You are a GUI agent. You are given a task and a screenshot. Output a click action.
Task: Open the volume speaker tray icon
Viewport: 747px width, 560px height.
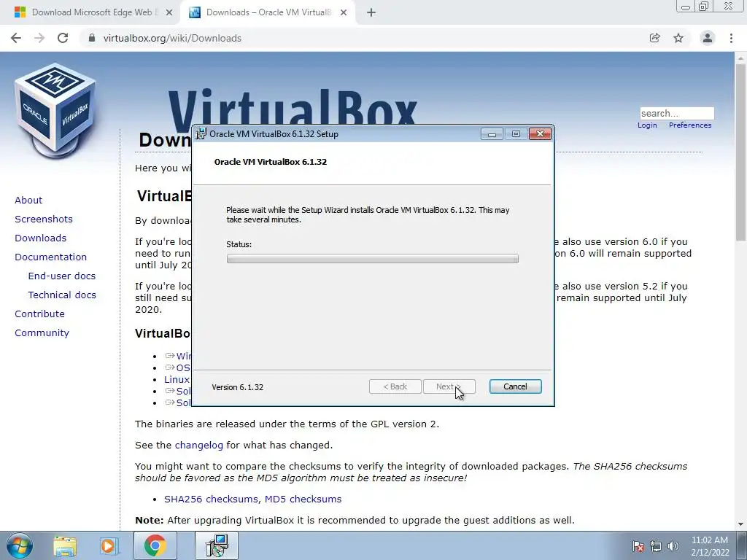click(673, 546)
